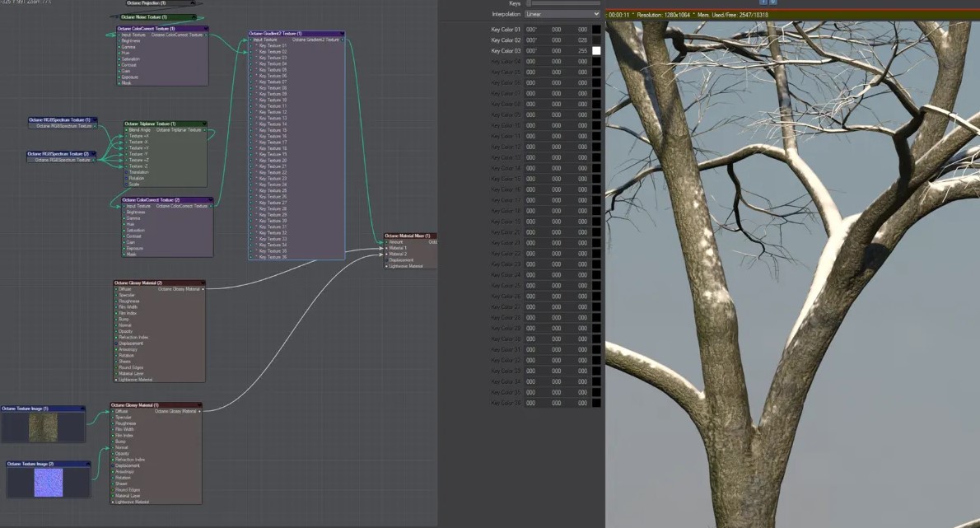Open the Interpolation Linear dropdown
Image resolution: width=980 pixels, height=528 pixels.
click(x=562, y=14)
